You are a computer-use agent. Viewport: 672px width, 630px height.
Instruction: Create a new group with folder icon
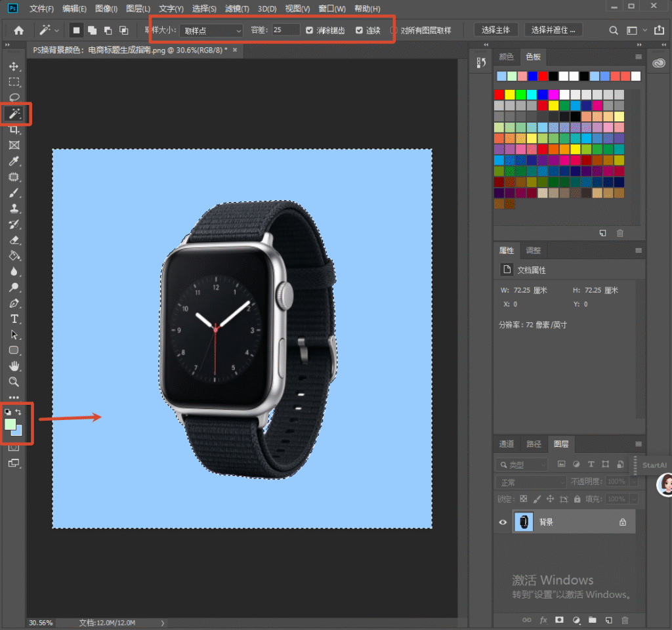tap(593, 619)
